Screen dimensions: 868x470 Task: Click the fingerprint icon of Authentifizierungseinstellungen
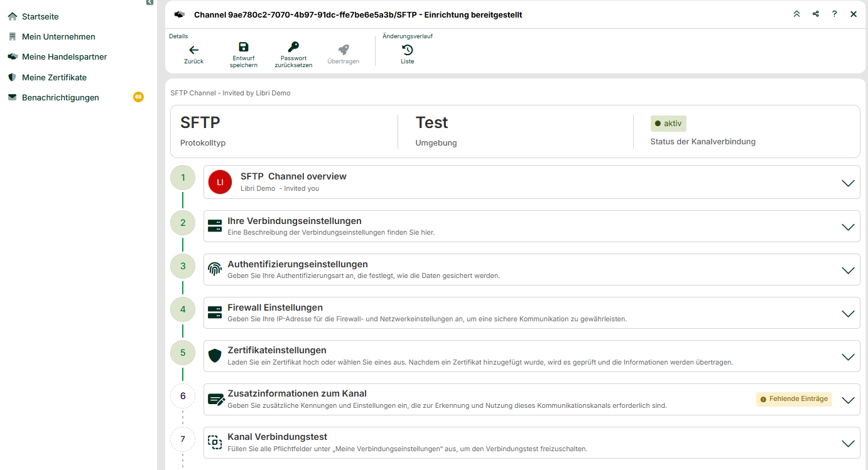point(215,269)
